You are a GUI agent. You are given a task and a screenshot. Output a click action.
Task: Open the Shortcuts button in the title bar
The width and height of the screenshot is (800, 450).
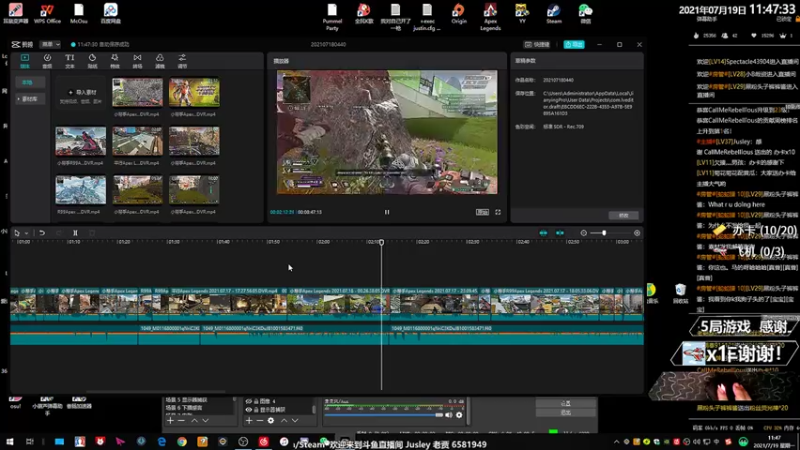(x=537, y=44)
